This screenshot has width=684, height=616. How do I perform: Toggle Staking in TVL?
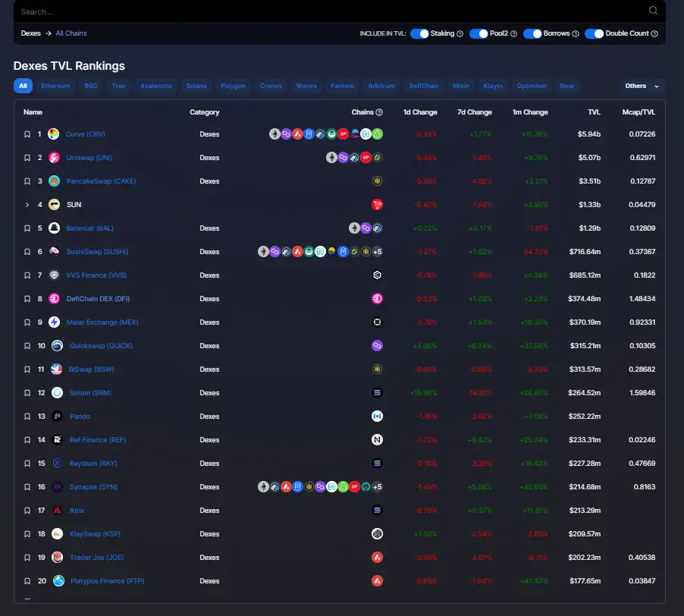click(x=419, y=33)
